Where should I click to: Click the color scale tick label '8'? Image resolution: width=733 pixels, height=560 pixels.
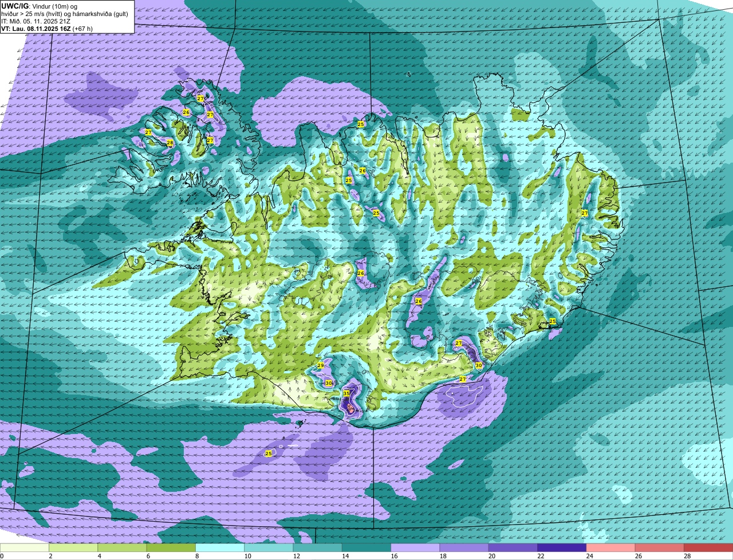pos(196,556)
